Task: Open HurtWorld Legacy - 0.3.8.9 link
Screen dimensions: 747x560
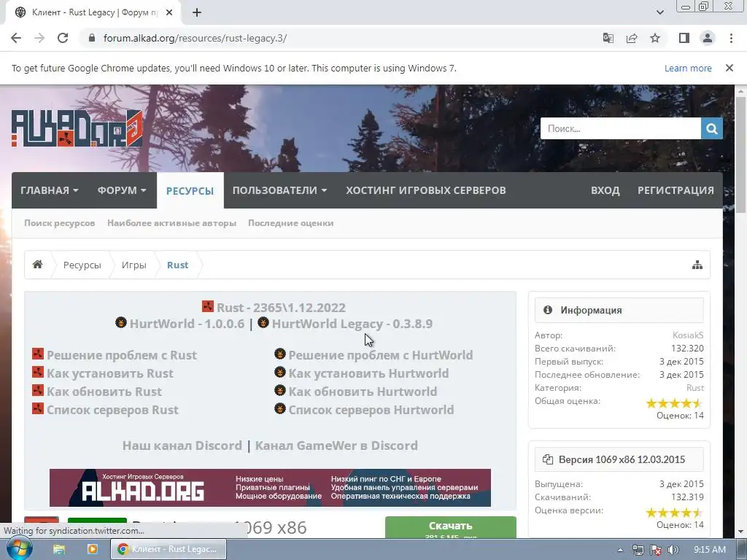Action: 352,324
